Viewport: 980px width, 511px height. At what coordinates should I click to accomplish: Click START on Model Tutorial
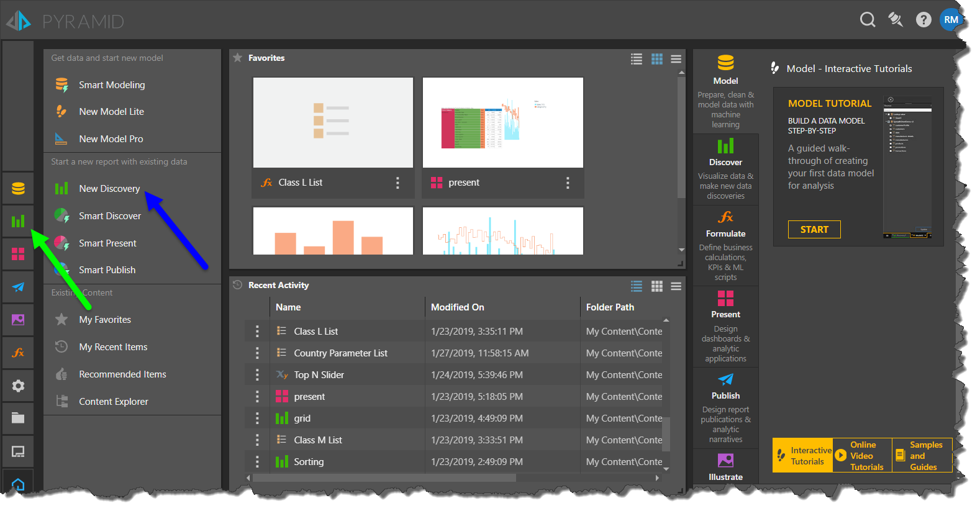814,230
